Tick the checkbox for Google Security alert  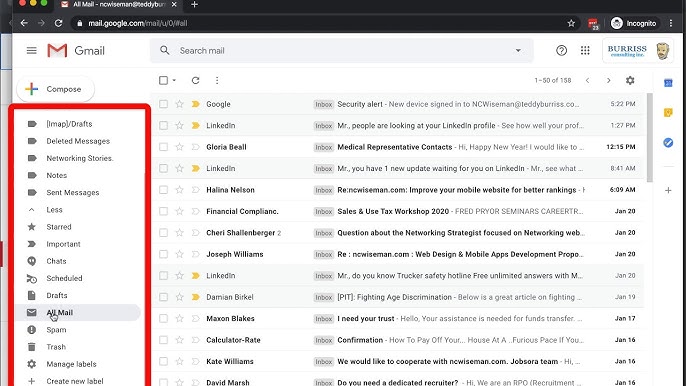tap(163, 104)
